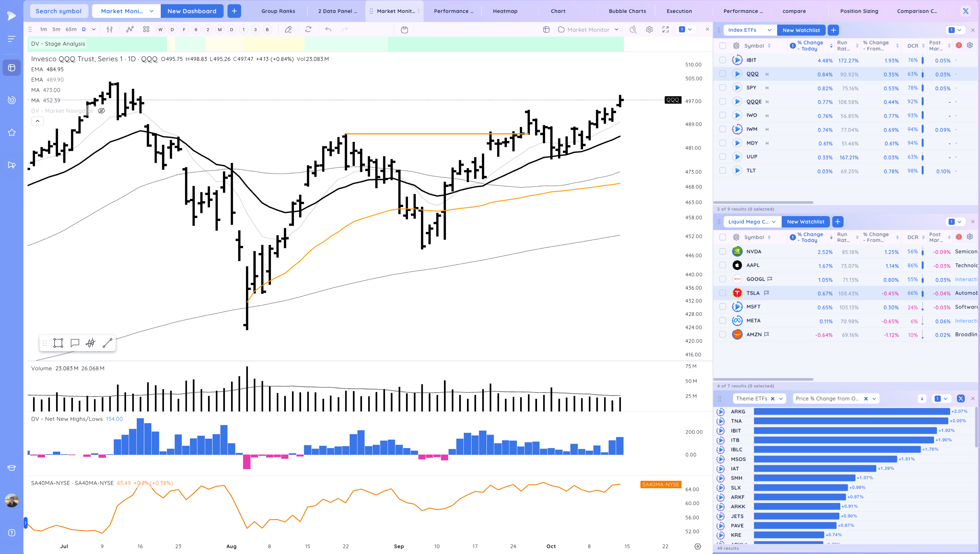The width and height of the screenshot is (980, 554).
Task: Switch to the Heatmap tab
Action: pos(505,11)
